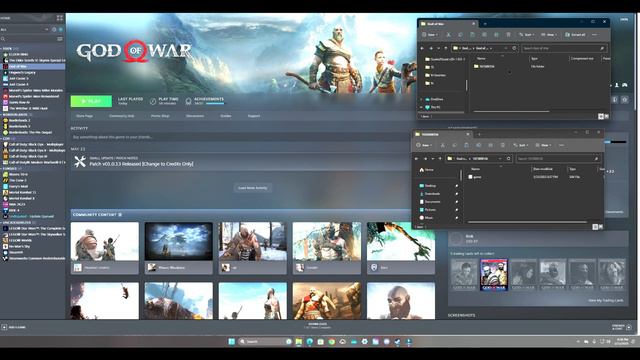
Task: Select The Witcher 3: Wild Hunt in the library
Action: click(x=28, y=109)
